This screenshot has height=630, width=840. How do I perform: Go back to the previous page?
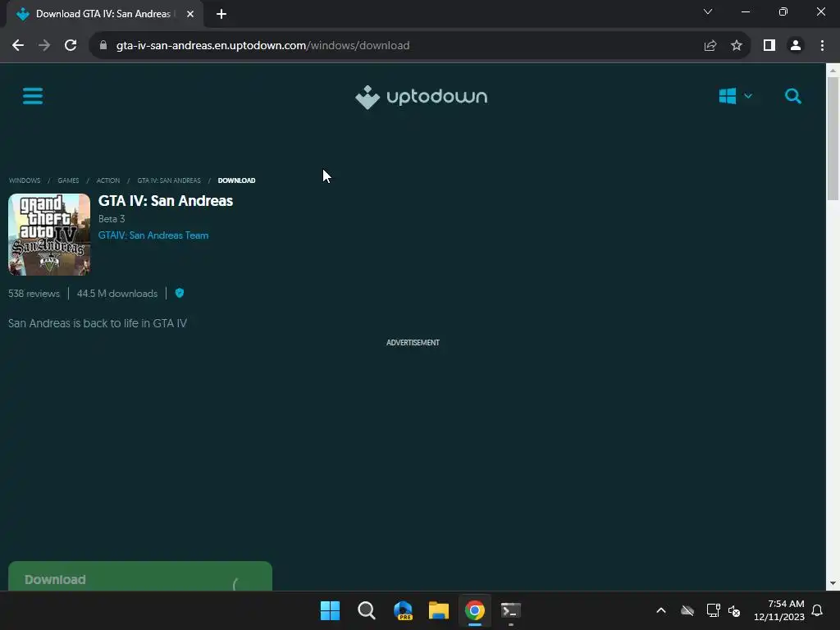click(18, 46)
